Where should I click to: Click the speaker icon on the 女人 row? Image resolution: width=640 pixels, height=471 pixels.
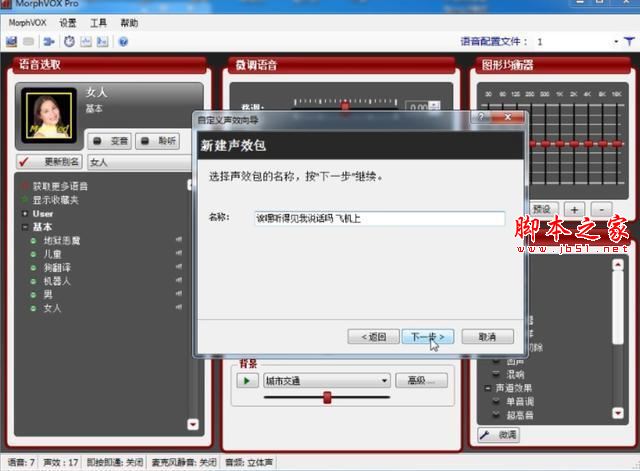click(x=179, y=307)
